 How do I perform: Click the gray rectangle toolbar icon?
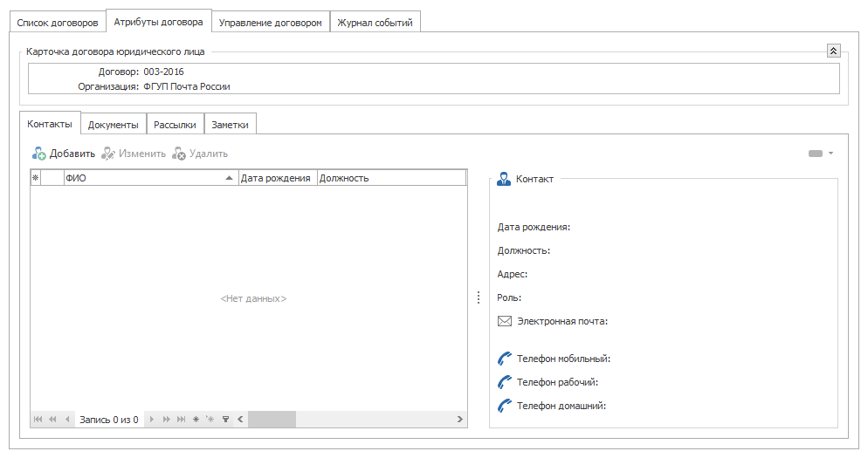point(816,154)
